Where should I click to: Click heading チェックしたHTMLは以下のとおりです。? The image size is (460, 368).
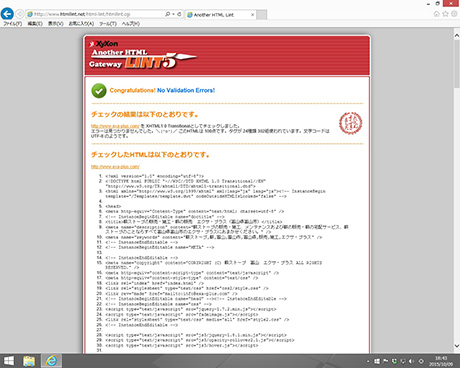(150, 155)
